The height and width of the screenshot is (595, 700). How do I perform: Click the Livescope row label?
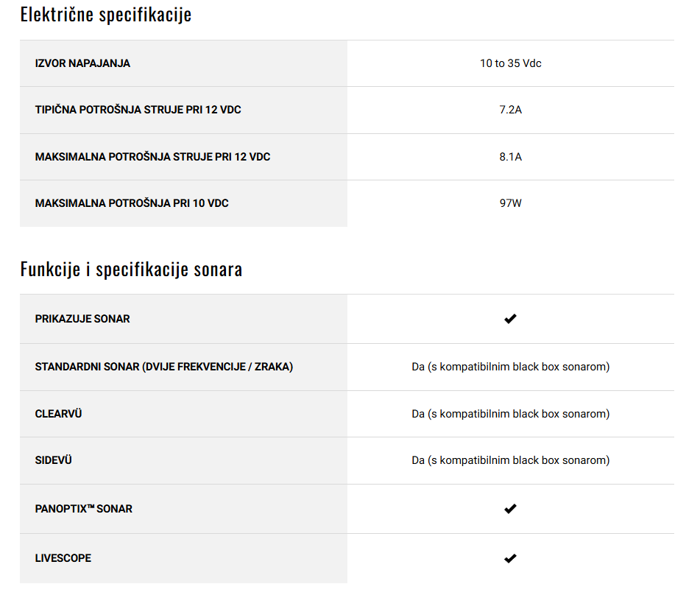(x=63, y=558)
